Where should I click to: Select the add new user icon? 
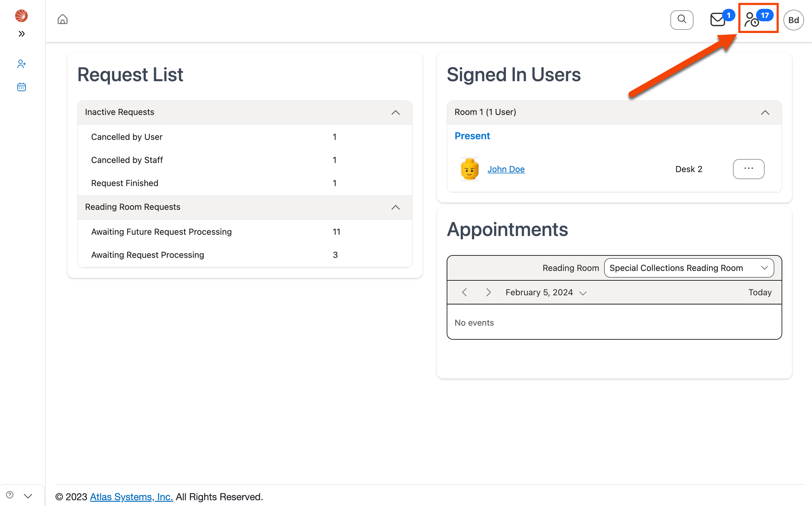pyautogui.click(x=21, y=64)
